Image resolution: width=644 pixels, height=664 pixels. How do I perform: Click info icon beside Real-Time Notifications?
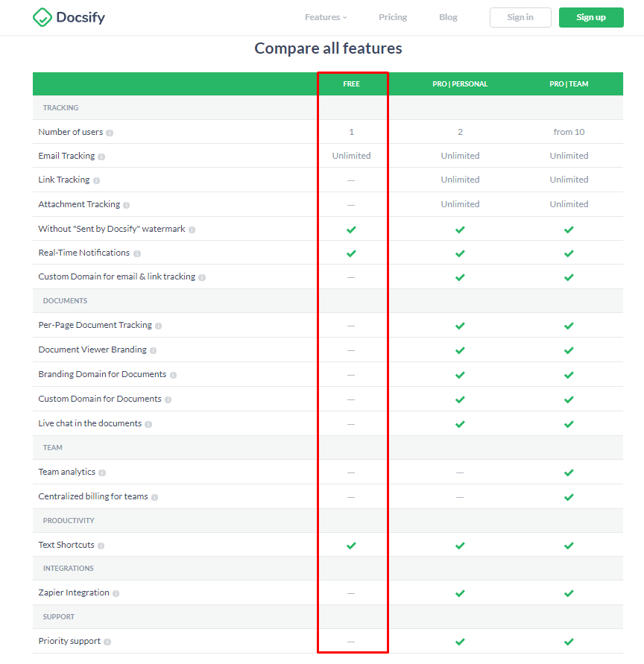tap(137, 253)
